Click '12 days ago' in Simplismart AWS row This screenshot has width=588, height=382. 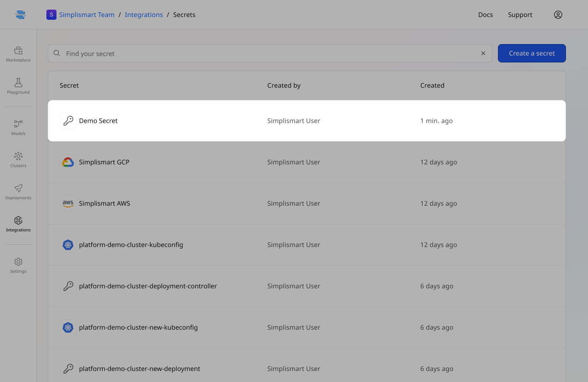click(x=439, y=203)
